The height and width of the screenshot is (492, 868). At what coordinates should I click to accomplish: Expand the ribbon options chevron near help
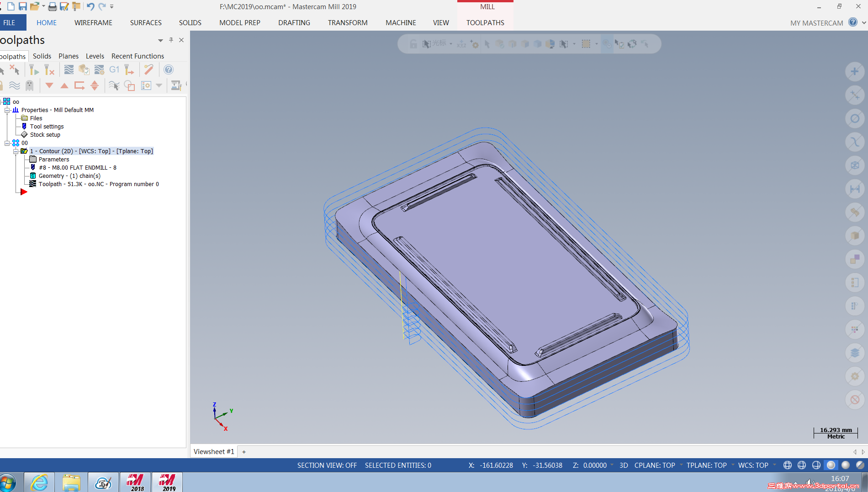(x=864, y=22)
